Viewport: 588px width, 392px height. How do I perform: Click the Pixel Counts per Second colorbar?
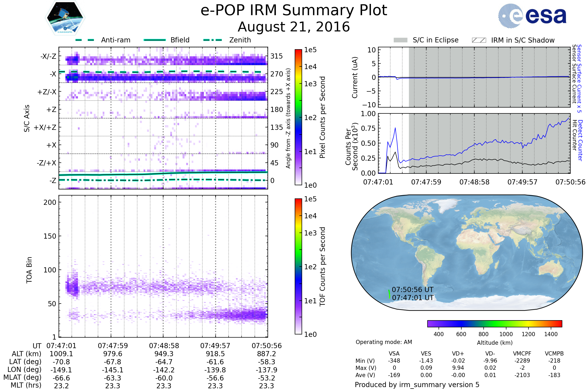298,117
